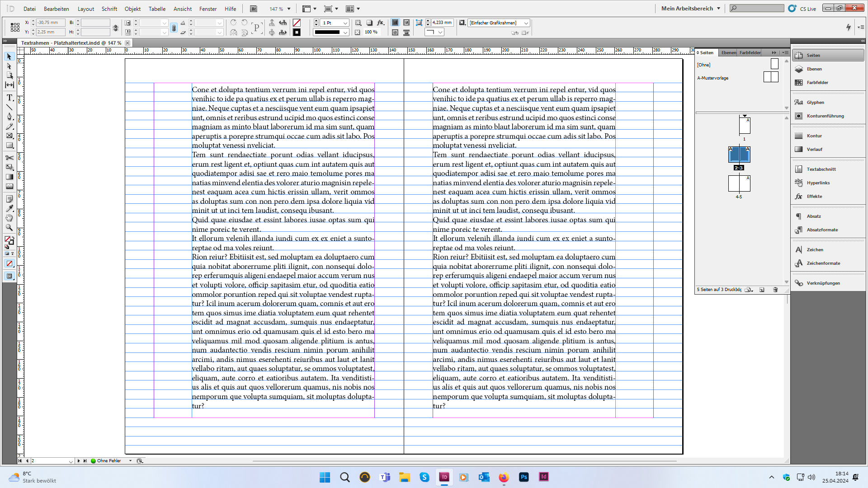Open Adobe Bridge via Br icon

pos(254,9)
